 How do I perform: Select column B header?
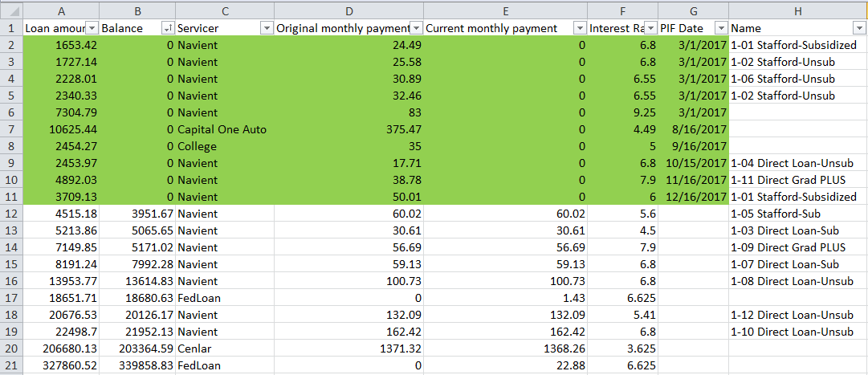coord(137,10)
